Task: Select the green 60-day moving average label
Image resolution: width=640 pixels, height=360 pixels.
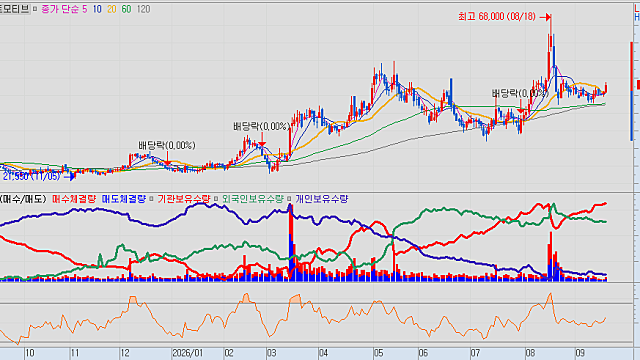Action: point(126,9)
